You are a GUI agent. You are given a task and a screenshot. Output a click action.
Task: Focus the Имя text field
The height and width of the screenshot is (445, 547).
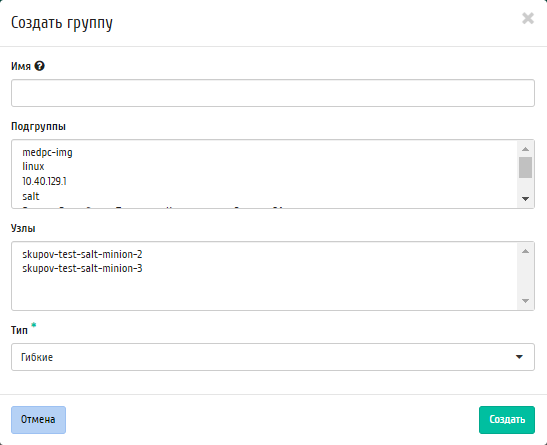click(x=273, y=93)
